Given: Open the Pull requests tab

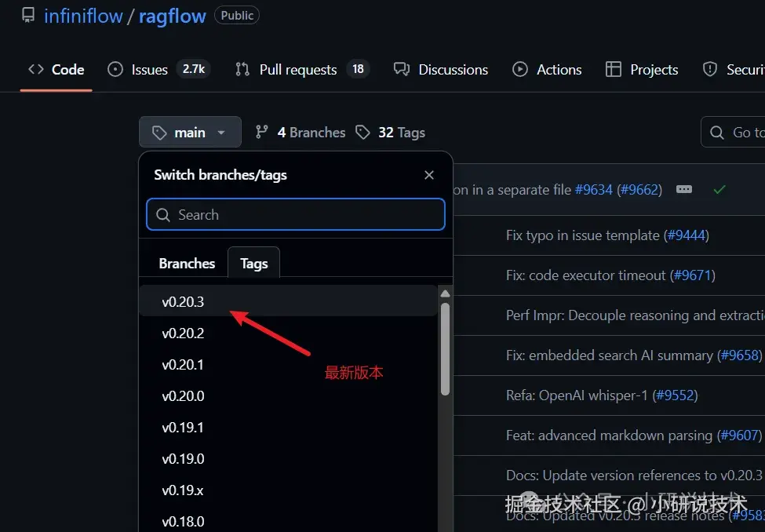Looking at the screenshot, I should [x=301, y=69].
